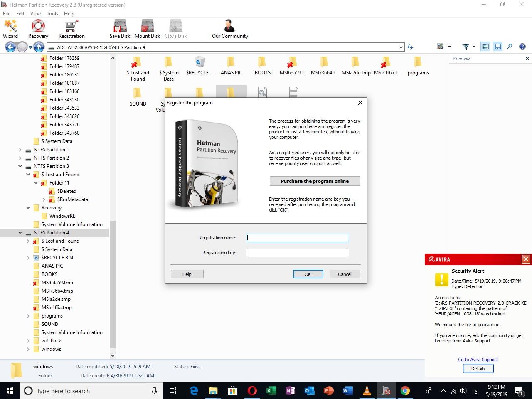Expand the wifi hack tree node

tap(28, 341)
